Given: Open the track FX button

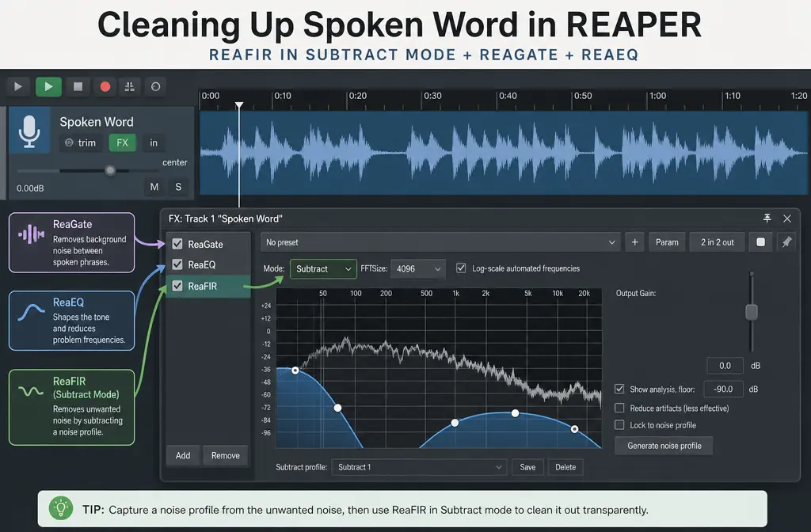Looking at the screenshot, I should pyautogui.click(x=123, y=142).
